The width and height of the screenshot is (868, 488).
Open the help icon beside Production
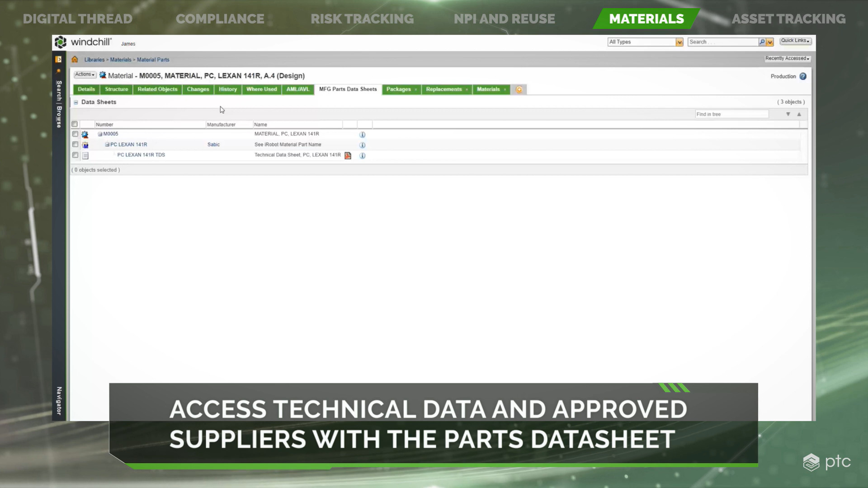(803, 76)
